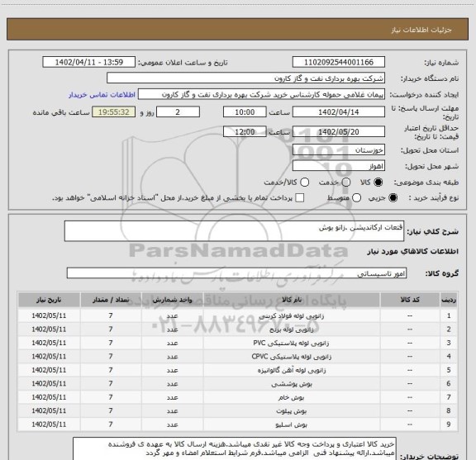Select the خدمت radio button
Screen dimensions: 476x460
click(x=346, y=183)
